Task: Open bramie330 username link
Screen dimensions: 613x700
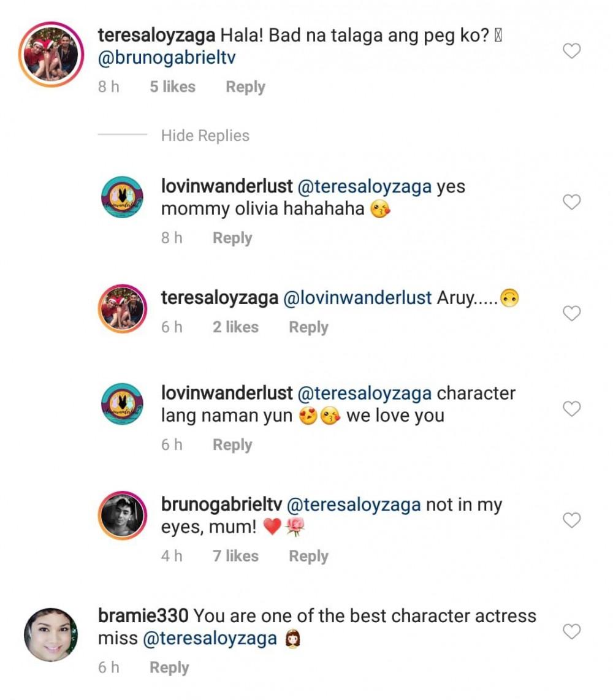Action: pos(142,616)
